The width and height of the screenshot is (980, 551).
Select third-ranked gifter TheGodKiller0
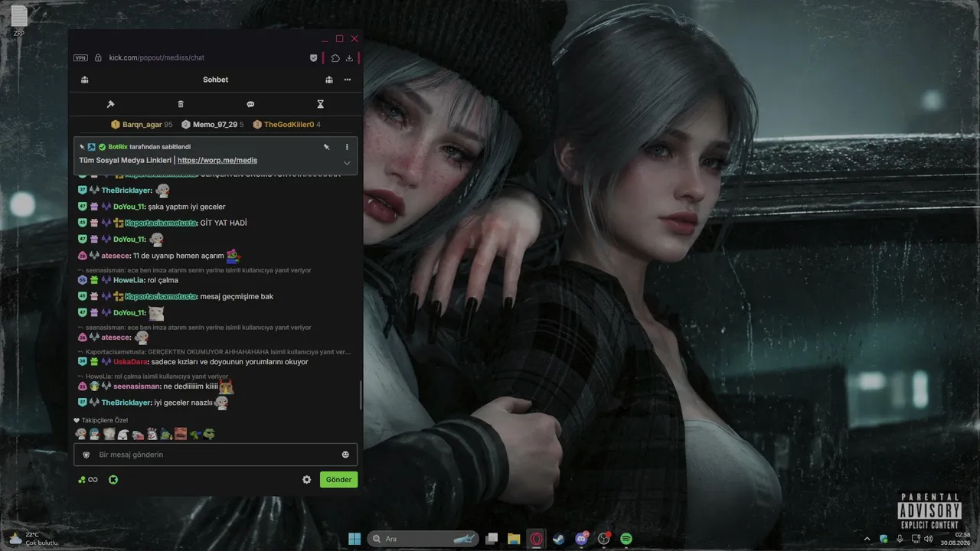287,125
